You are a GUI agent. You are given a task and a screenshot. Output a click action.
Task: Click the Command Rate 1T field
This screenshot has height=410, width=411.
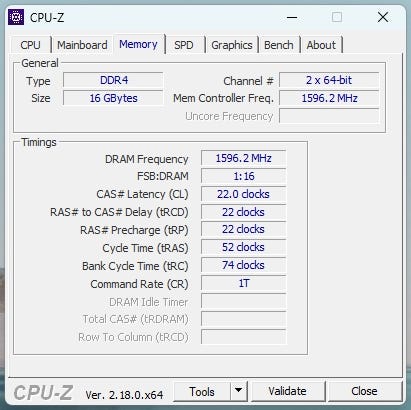coord(244,283)
